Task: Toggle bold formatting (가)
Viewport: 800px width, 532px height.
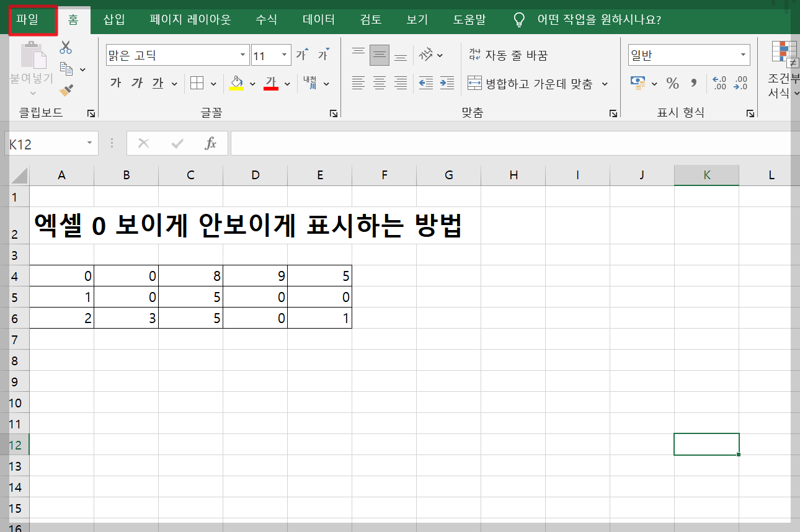Action: [x=115, y=83]
